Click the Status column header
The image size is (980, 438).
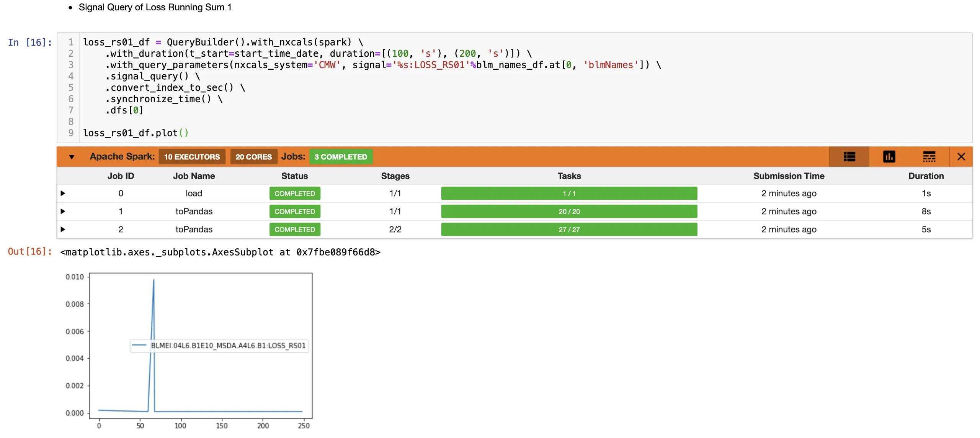pos(294,176)
